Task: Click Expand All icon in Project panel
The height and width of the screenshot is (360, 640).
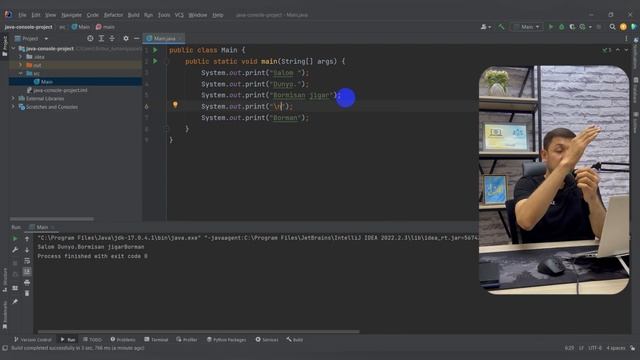Action: pyautogui.click(x=101, y=38)
